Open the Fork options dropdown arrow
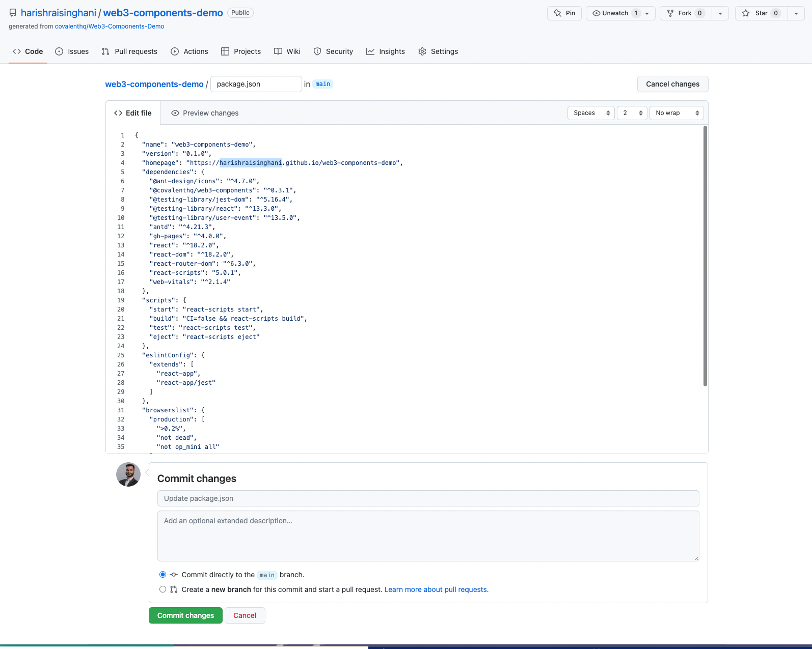812x649 pixels. click(720, 13)
